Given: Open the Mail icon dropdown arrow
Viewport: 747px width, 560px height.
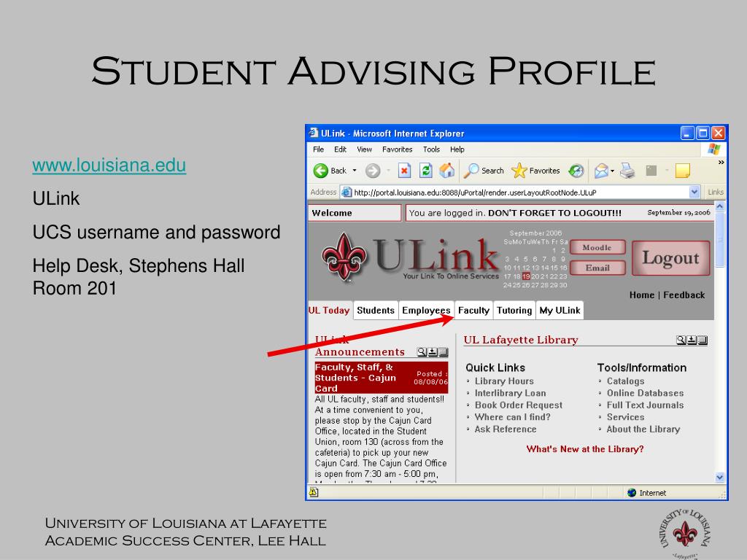Looking at the screenshot, I should point(612,171).
